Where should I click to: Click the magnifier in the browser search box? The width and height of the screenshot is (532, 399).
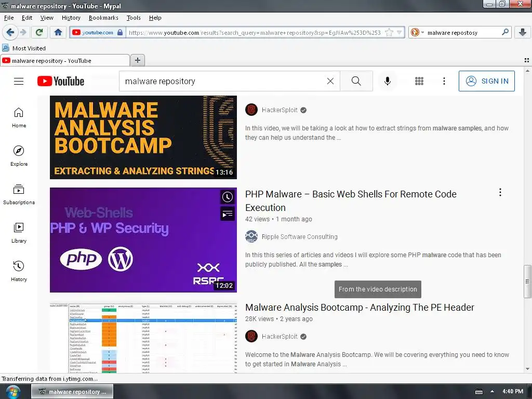(505, 32)
